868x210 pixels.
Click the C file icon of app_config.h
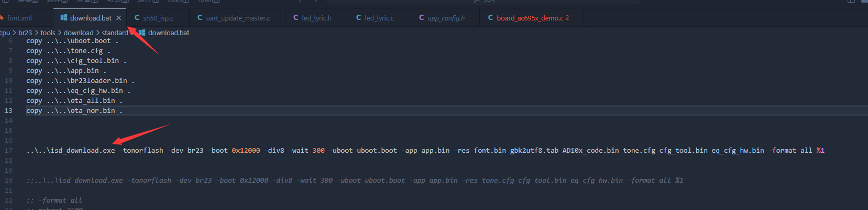pos(421,18)
